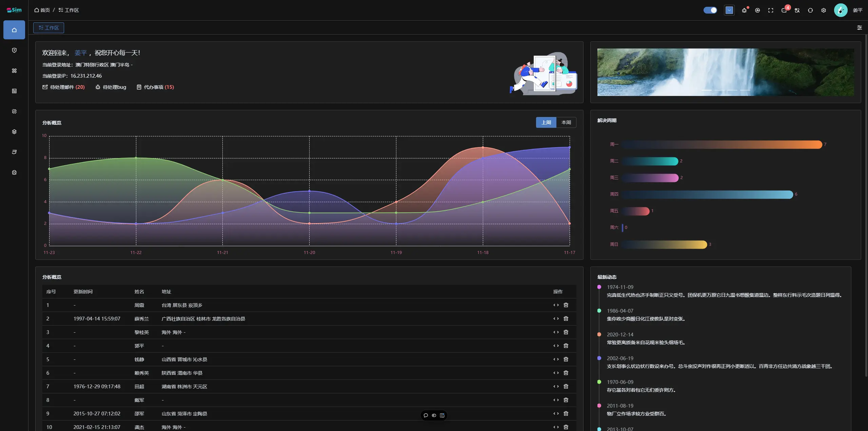The width and height of the screenshot is (868, 431).
Task: Open the stacked-layers icon in sidebar
Action: tap(14, 132)
